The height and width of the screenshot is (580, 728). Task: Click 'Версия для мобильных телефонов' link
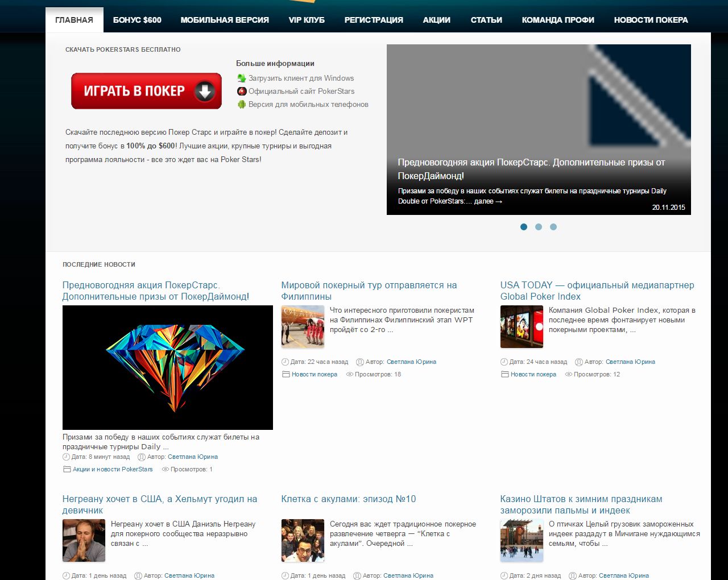[x=308, y=105]
